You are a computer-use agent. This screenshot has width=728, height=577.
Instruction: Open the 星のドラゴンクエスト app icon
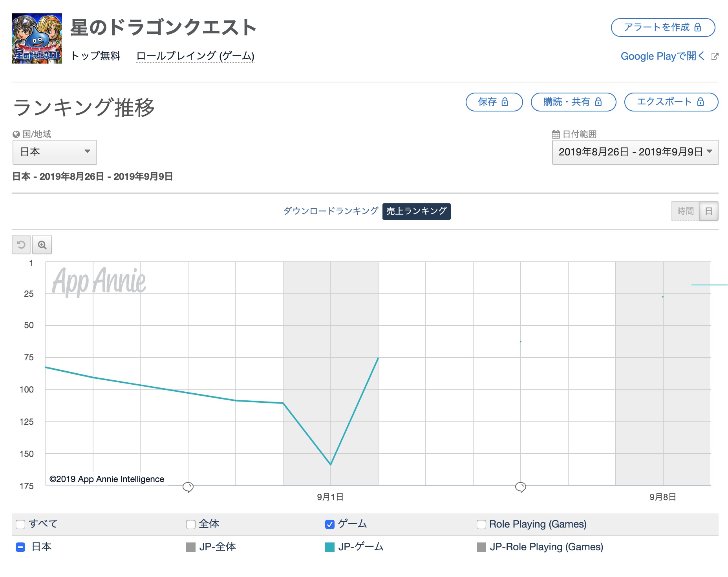(x=37, y=38)
